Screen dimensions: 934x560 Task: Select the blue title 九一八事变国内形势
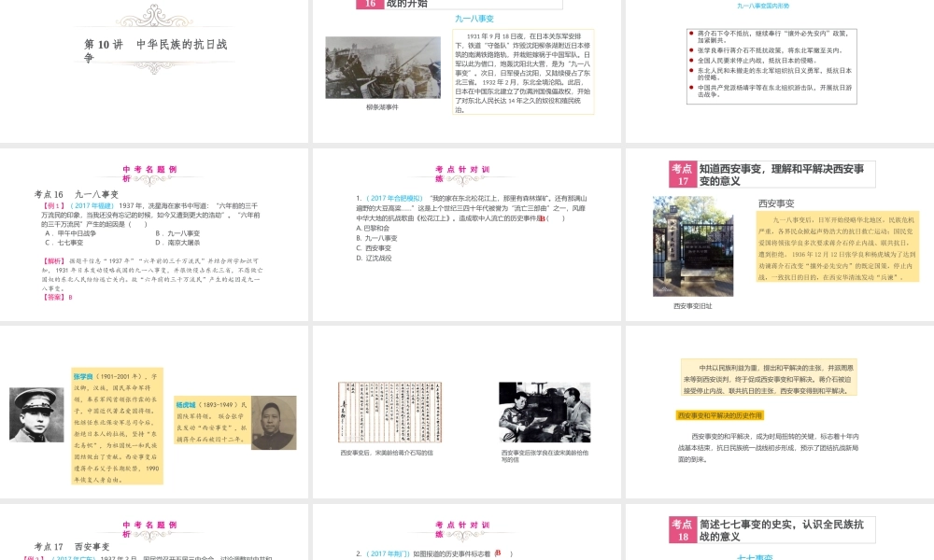[x=763, y=6]
